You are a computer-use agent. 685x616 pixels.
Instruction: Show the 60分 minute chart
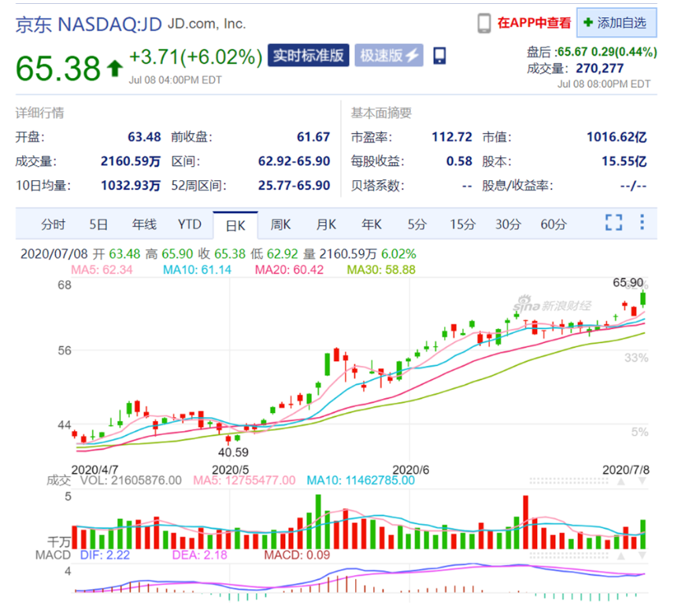click(x=554, y=224)
